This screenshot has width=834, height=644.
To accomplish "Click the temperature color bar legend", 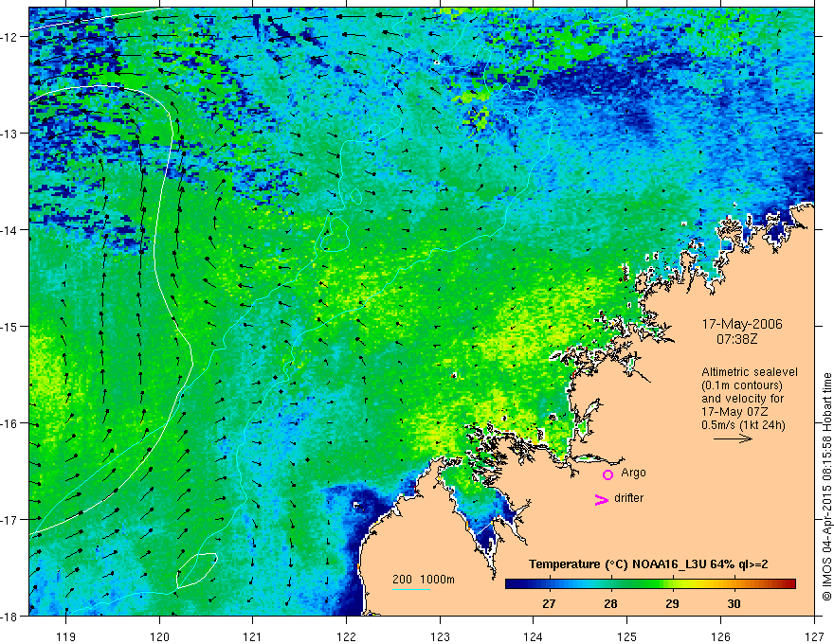I will click(x=650, y=584).
